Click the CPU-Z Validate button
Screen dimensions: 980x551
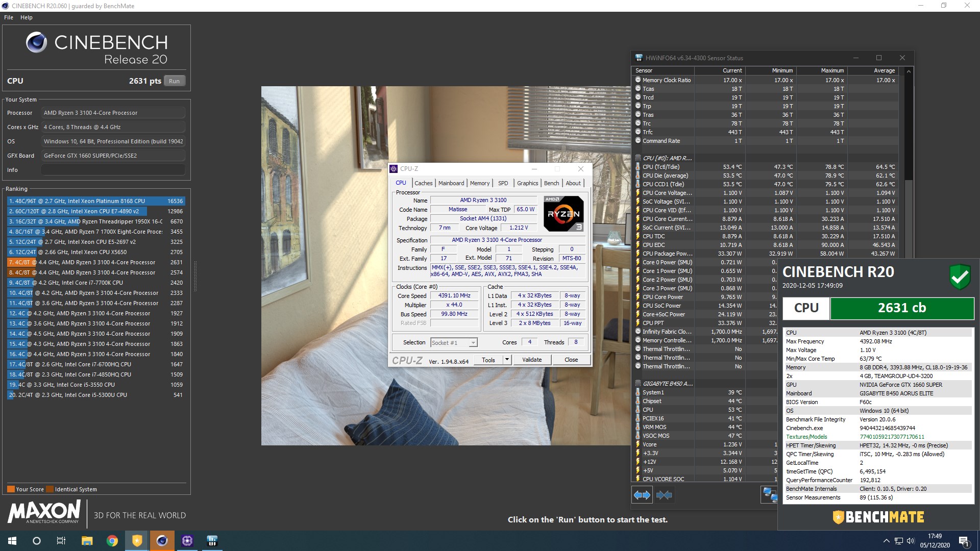pos(532,360)
